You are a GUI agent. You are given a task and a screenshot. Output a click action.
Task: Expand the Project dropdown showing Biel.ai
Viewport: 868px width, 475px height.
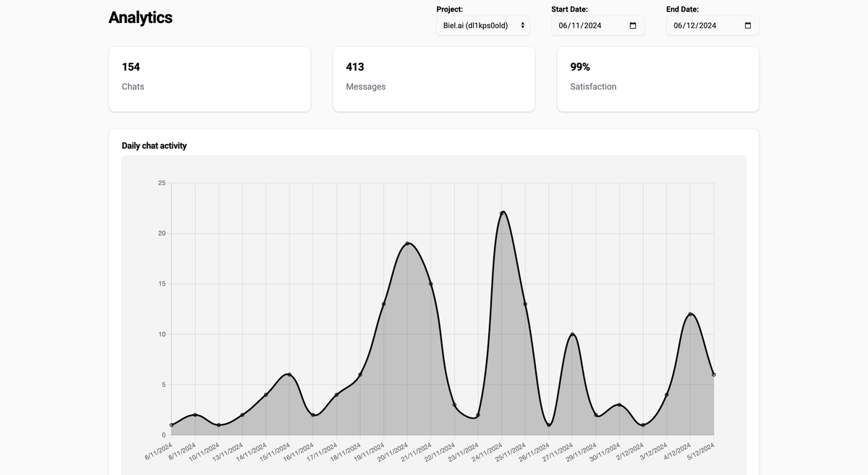click(x=483, y=25)
